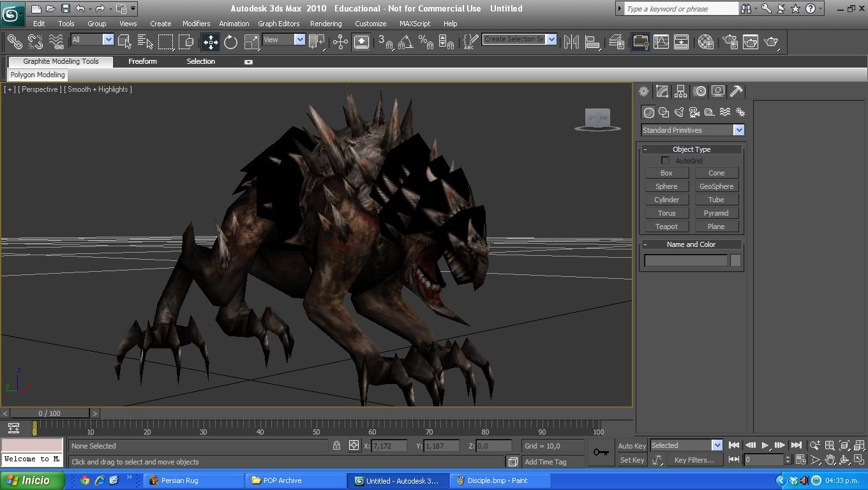Expand the ribbon options arrow after Selection
868x490 pixels.
(x=248, y=62)
